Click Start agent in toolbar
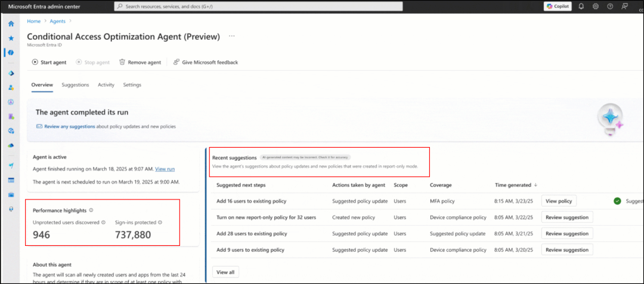Viewport: 644px width, 284px height. click(x=49, y=63)
